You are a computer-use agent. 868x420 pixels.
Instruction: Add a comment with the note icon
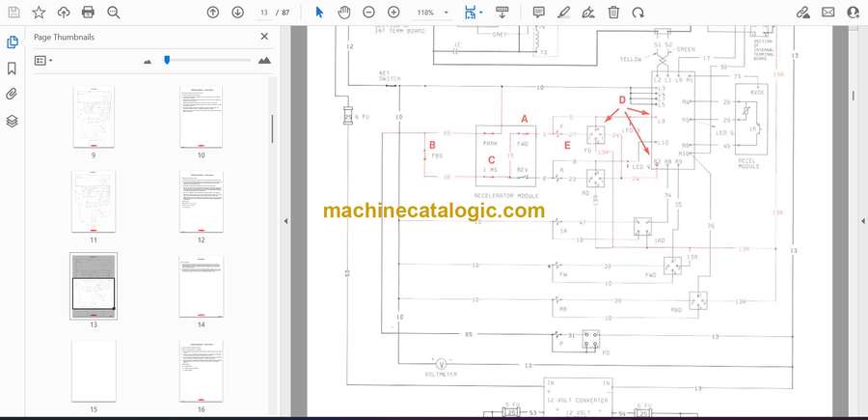[x=539, y=13]
